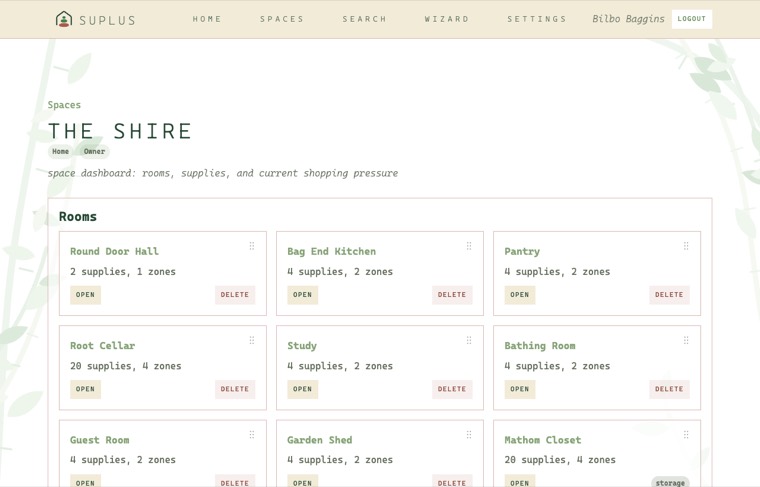Open the Search page

pos(364,19)
